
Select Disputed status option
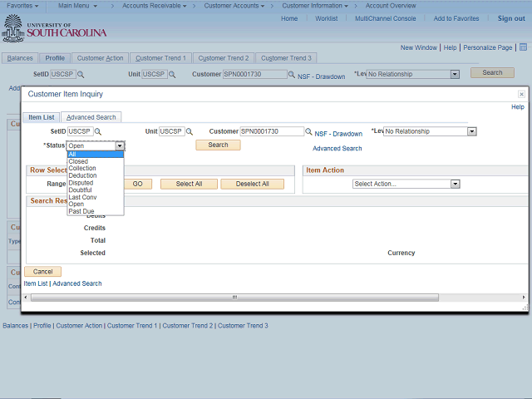[x=81, y=183]
